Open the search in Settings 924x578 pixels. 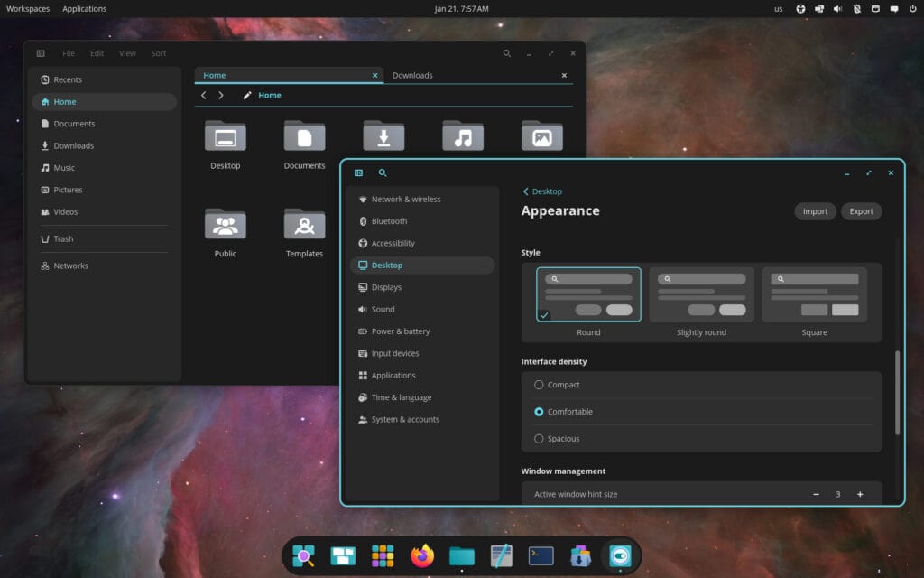click(383, 172)
